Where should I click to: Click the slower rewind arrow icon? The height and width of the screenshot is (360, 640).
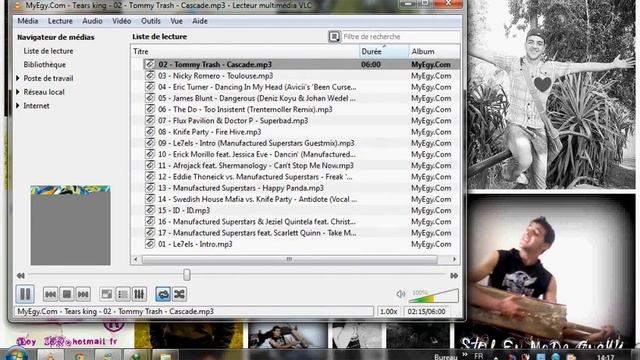click(x=20, y=276)
